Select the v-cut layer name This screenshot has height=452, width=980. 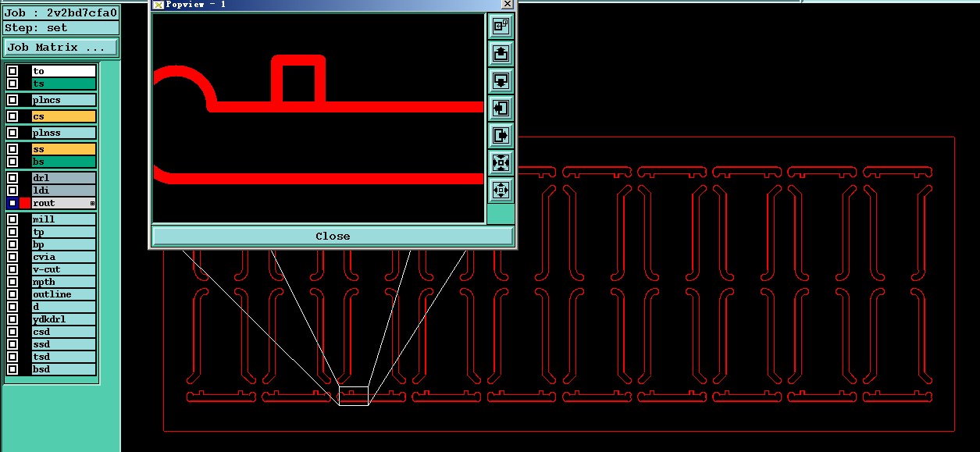[x=64, y=269]
